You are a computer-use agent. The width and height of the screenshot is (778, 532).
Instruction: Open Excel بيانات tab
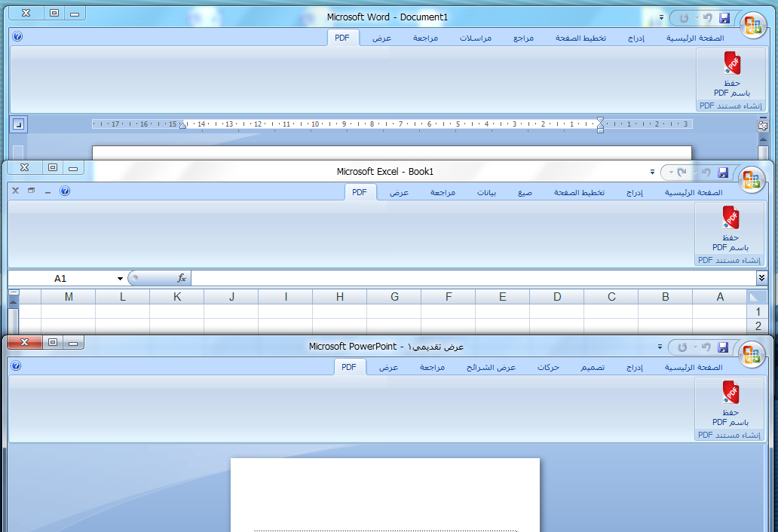[486, 193]
